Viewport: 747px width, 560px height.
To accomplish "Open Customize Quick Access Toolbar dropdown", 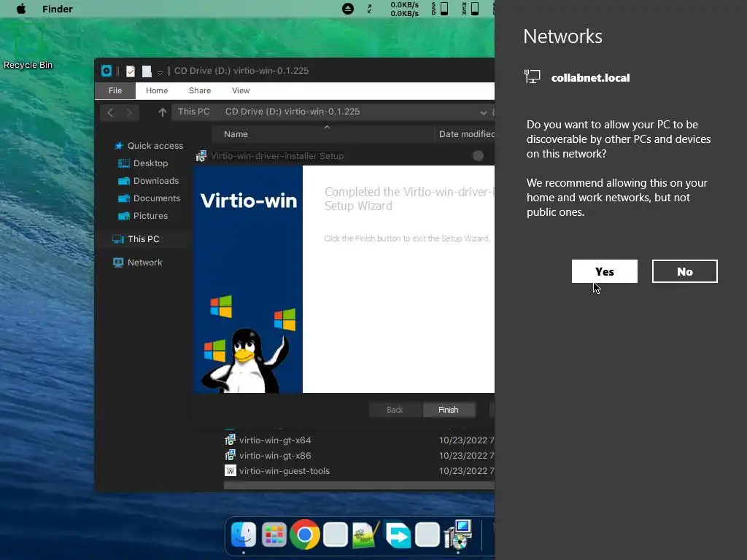I will (160, 72).
